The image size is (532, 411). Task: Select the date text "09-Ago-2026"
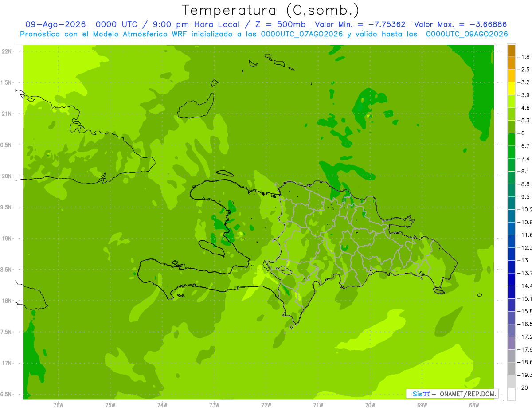[55, 25]
